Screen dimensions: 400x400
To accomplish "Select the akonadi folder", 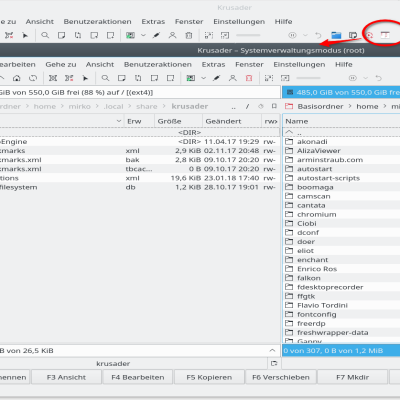I will click(x=341, y=142).
